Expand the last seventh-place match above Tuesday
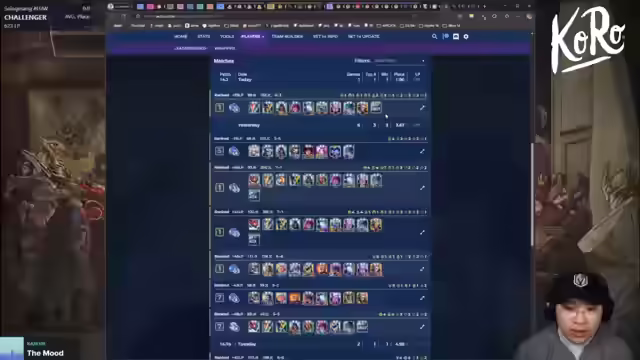The width and height of the screenshot is (640, 360). [422, 327]
